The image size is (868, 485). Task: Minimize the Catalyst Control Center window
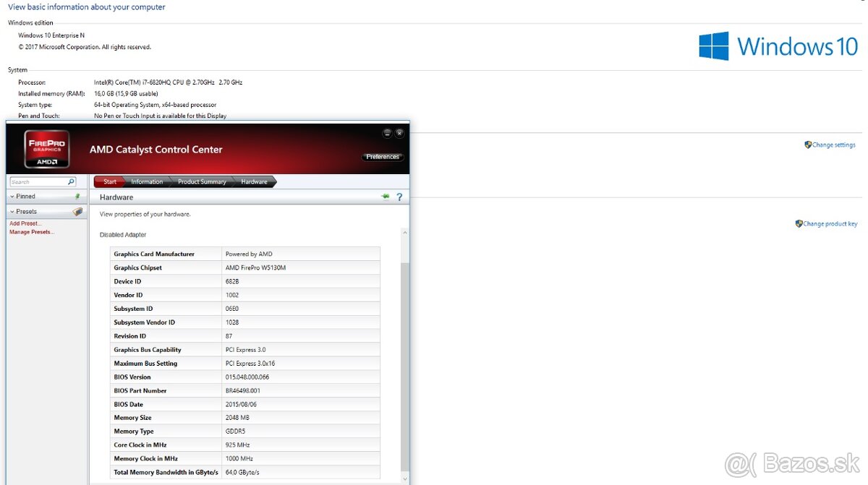pos(387,133)
